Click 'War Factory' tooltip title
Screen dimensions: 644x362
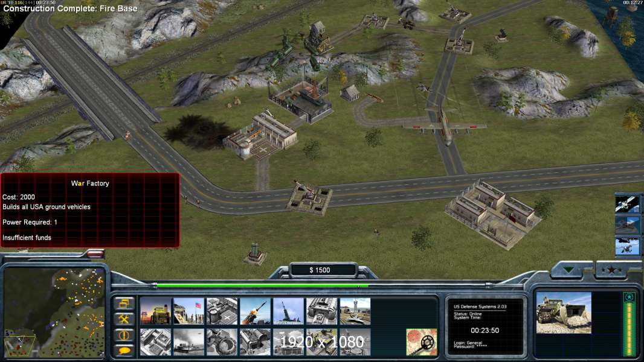(x=90, y=183)
